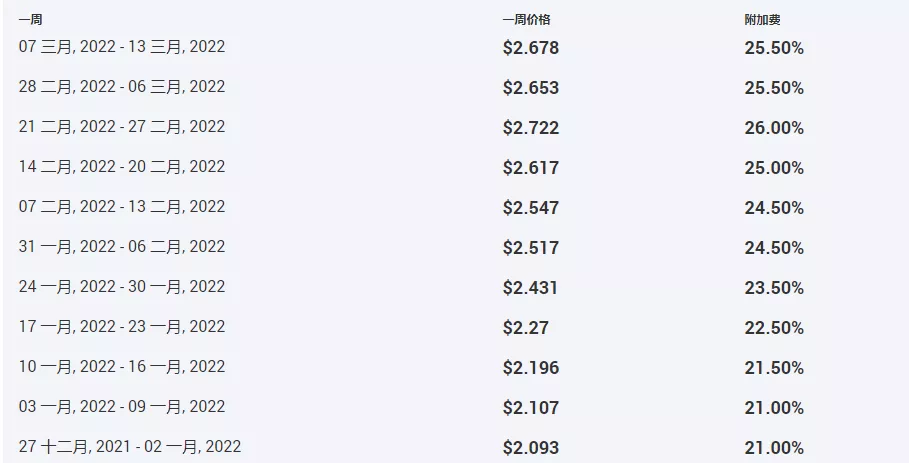The width and height of the screenshot is (909, 463).
Task: Click the 07 二月 - 13 二月 row
Action: coord(122,207)
